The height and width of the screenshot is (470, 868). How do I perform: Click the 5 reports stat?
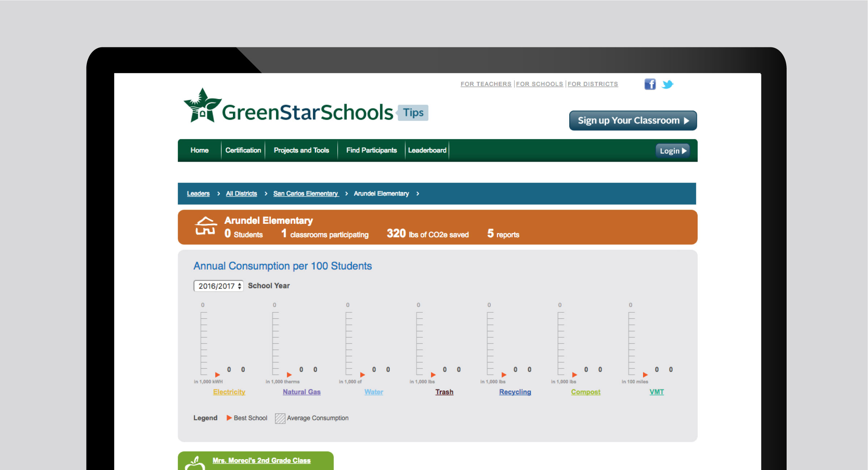click(503, 234)
